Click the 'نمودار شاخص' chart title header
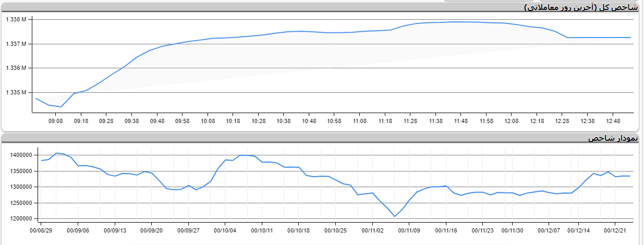The height and width of the screenshot is (245, 644). coord(613,138)
